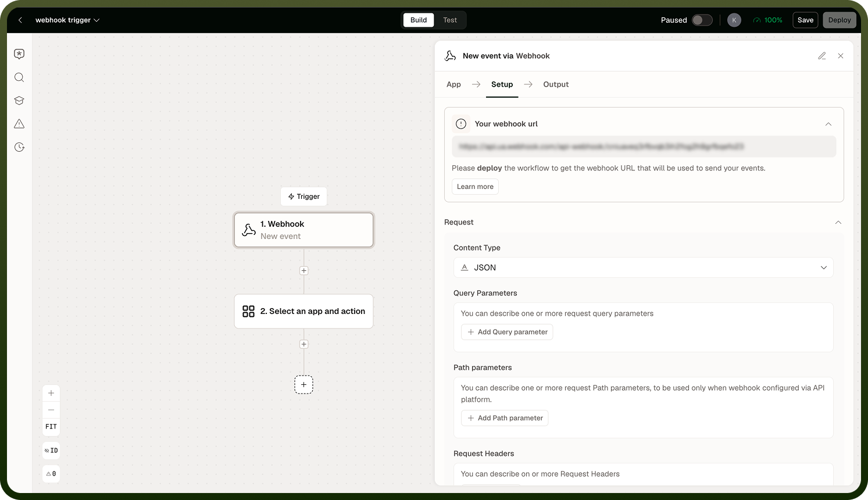868x500 pixels.
Task: Select the 1. Webhook New event node
Action: point(303,230)
